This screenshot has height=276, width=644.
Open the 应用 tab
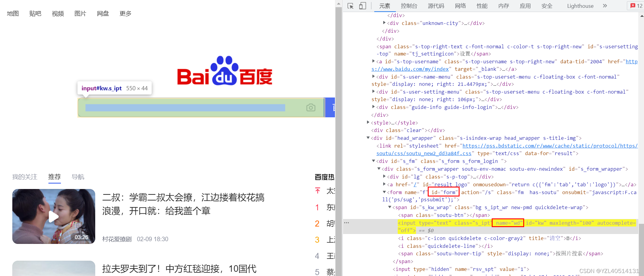[x=525, y=6]
